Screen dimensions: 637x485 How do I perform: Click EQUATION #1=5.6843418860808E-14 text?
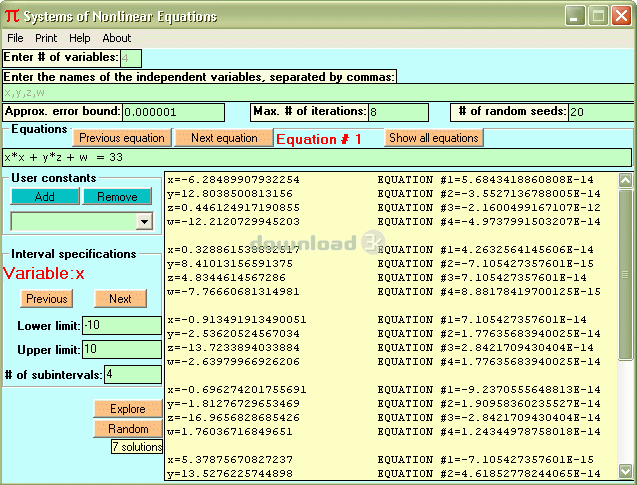[x=485, y=180]
